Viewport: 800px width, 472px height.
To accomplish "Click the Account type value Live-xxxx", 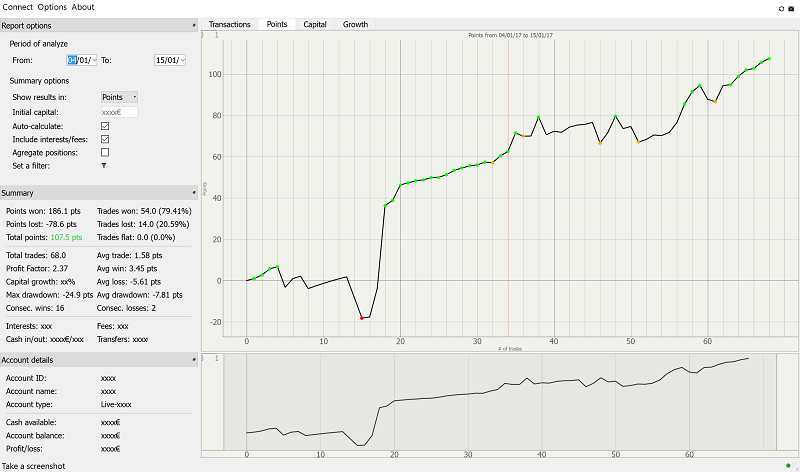I will tap(116, 405).
